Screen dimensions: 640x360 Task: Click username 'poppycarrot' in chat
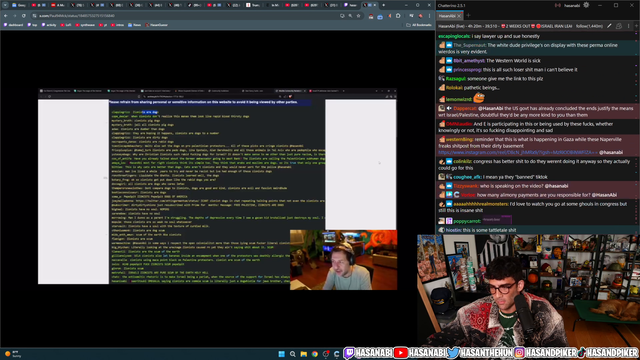click(467, 221)
